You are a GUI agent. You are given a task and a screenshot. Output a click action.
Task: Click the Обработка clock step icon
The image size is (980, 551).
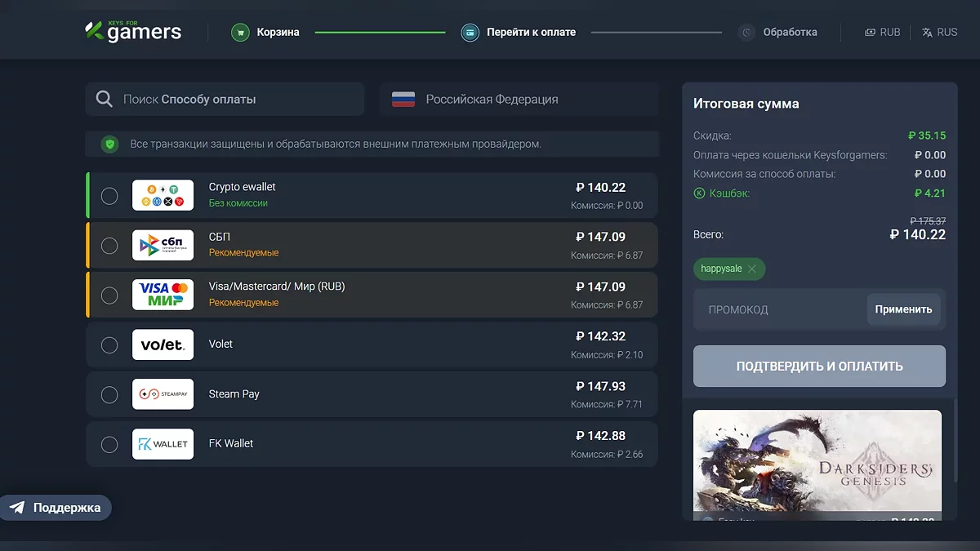coord(746,33)
